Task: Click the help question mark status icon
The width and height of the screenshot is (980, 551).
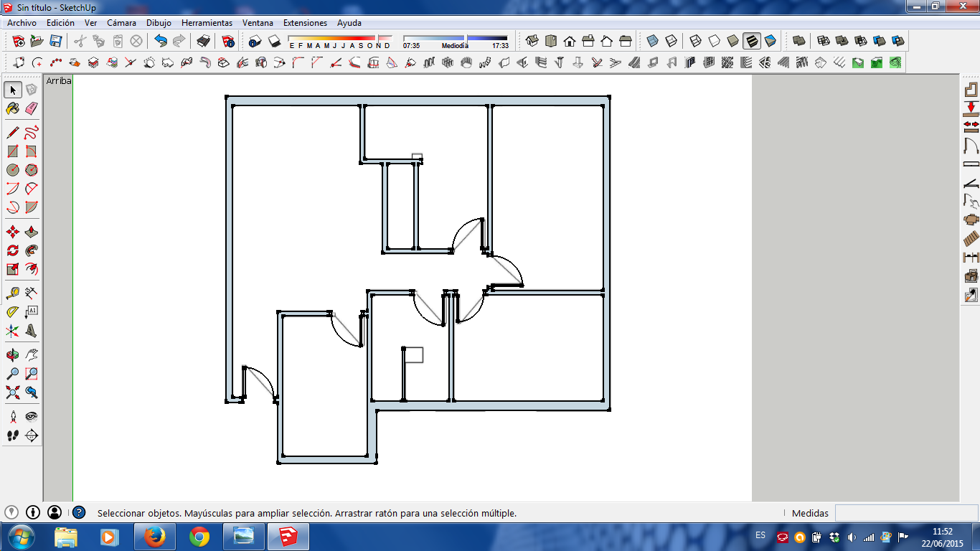Action: [79, 512]
